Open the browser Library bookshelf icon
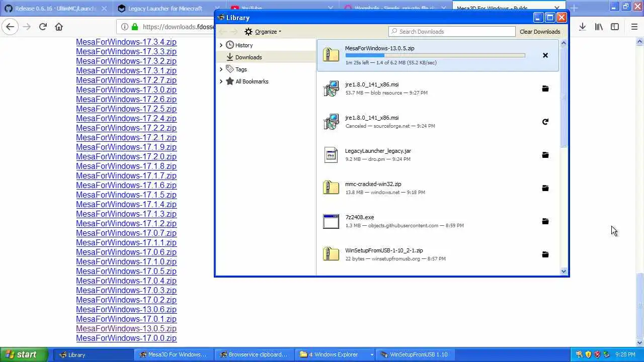 [599, 27]
